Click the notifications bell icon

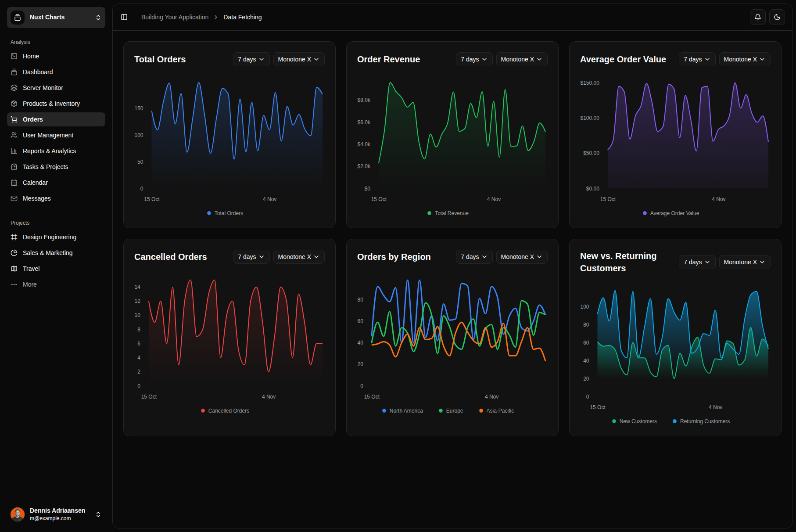757,17
